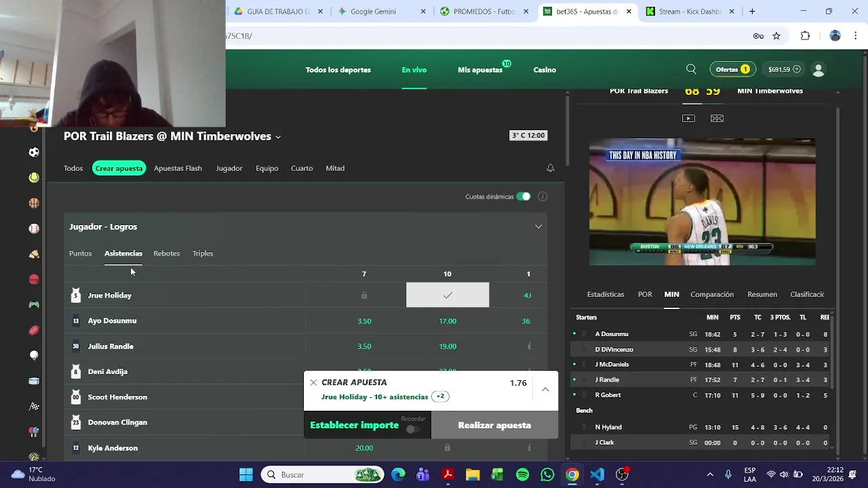Collapse the Jugador - Logros section

point(538,226)
